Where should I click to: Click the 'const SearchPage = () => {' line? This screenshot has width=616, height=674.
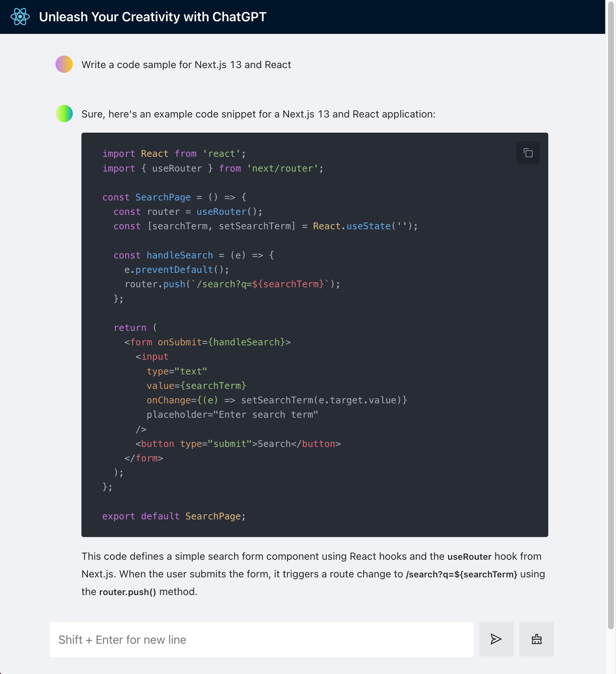pos(174,197)
